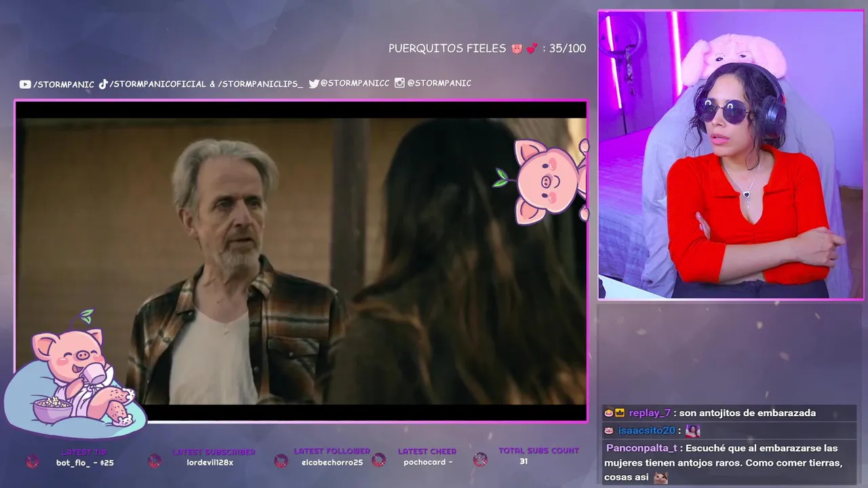Click the hearts emoji in the goal counter
Viewport: 868px width, 488px height.
(532, 48)
